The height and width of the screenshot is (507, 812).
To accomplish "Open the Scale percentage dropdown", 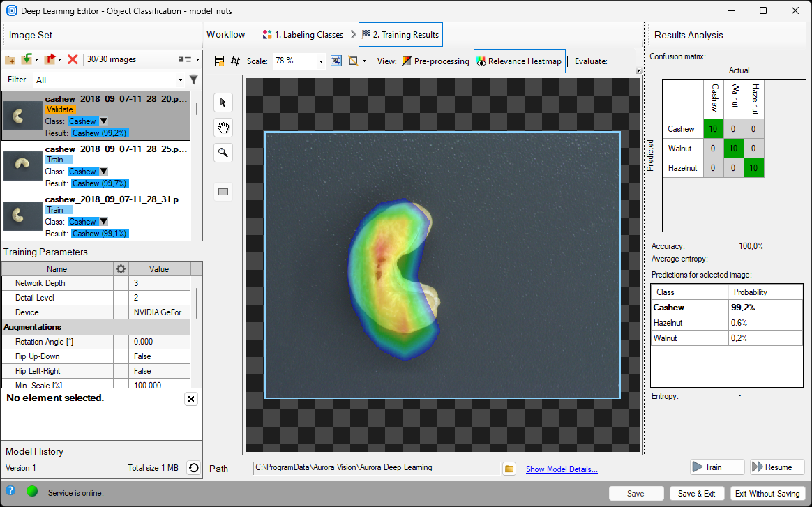I will coord(322,61).
